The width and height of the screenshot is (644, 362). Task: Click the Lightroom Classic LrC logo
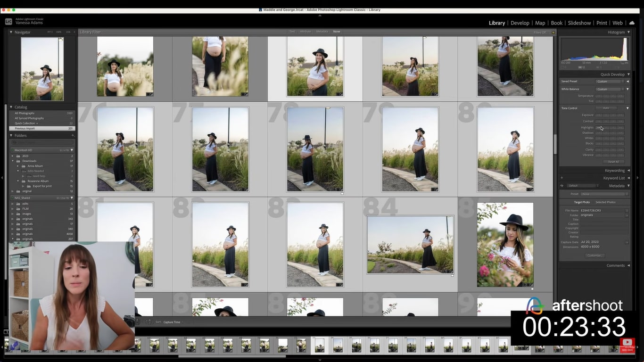pyautogui.click(x=8, y=21)
